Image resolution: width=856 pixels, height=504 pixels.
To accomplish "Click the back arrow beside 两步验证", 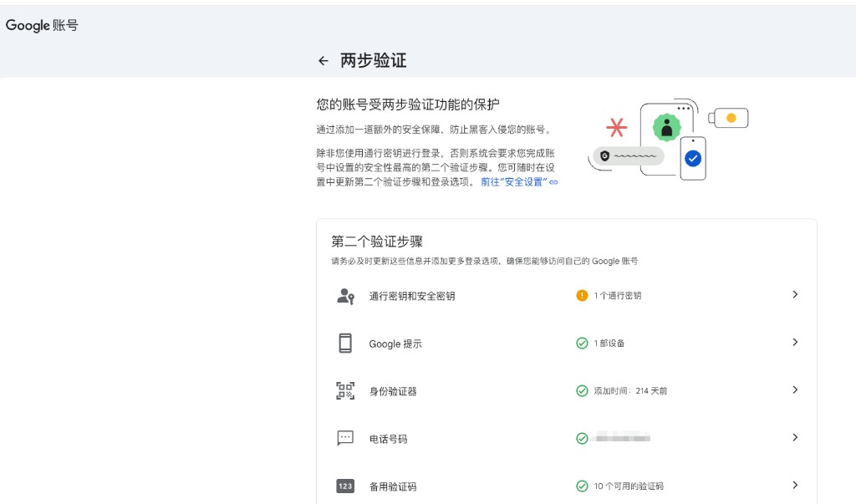I will click(x=324, y=61).
